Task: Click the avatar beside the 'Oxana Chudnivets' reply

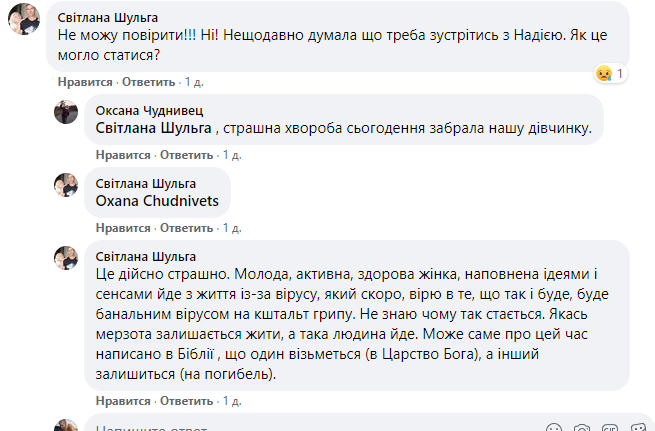Action: 66,184
